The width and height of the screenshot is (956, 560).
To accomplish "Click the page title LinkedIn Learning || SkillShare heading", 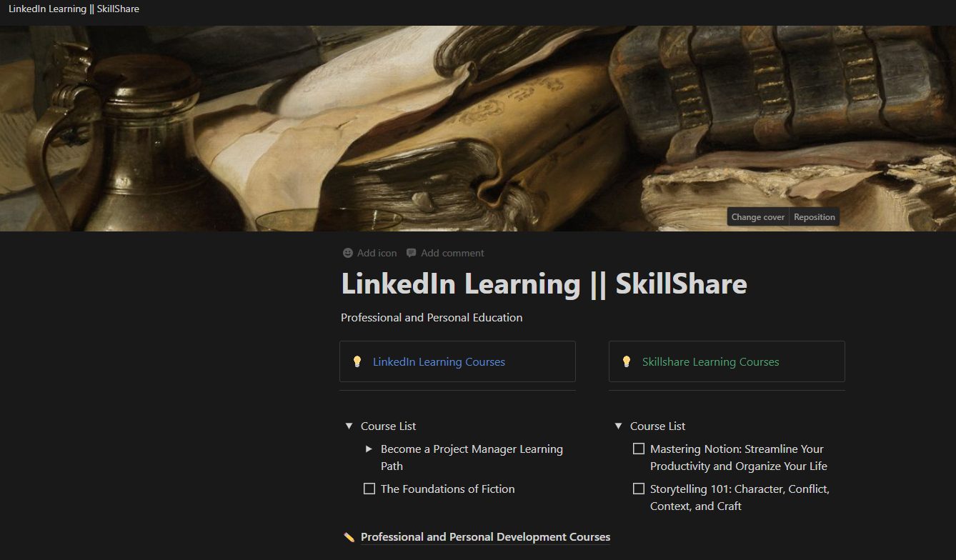I will click(544, 284).
